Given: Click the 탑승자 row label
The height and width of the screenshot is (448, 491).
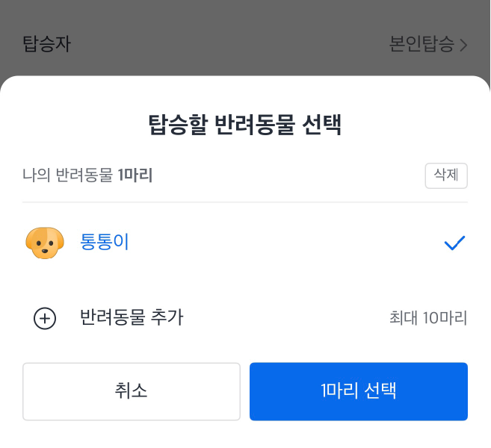Looking at the screenshot, I should 47,43.
